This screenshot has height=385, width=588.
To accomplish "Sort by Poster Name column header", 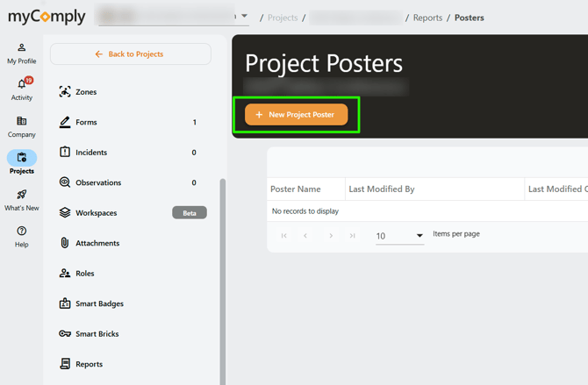I will pyautogui.click(x=295, y=189).
